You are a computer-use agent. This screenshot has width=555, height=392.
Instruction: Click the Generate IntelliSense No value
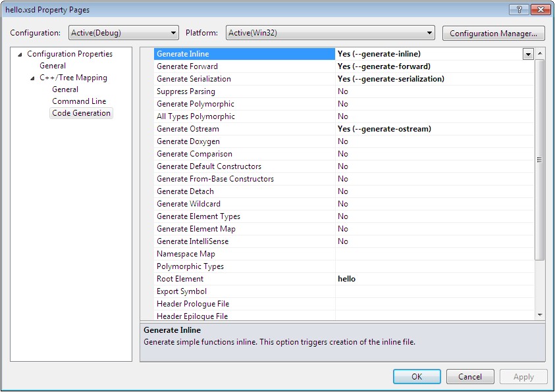(343, 241)
